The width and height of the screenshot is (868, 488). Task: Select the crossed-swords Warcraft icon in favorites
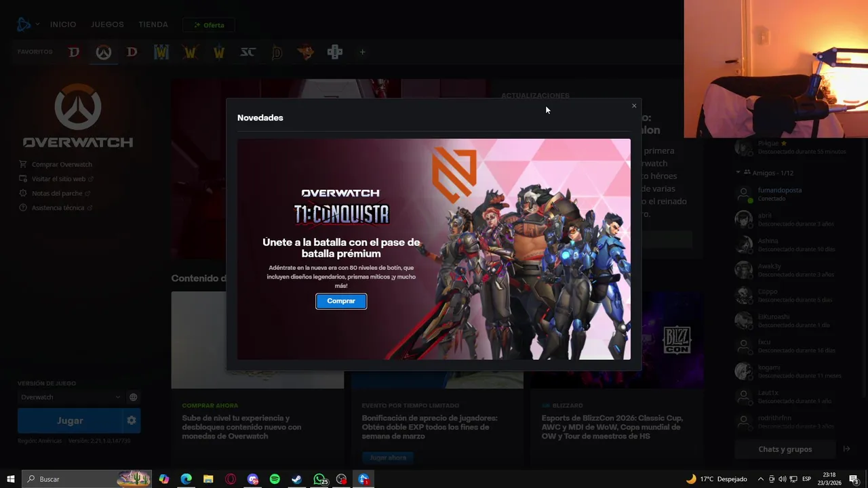point(191,52)
